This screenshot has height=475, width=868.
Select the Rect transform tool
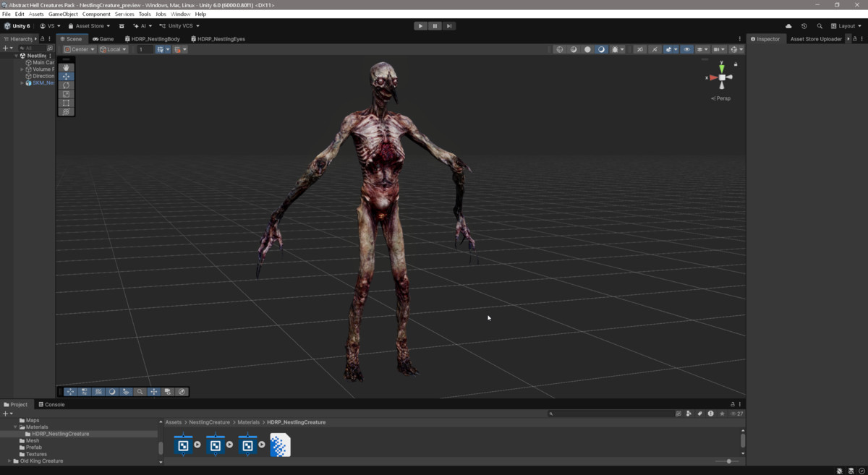click(x=67, y=103)
